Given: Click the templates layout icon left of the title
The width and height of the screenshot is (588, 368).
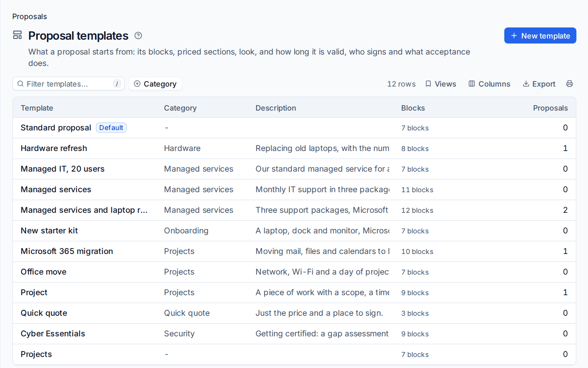Looking at the screenshot, I should tap(18, 35).
